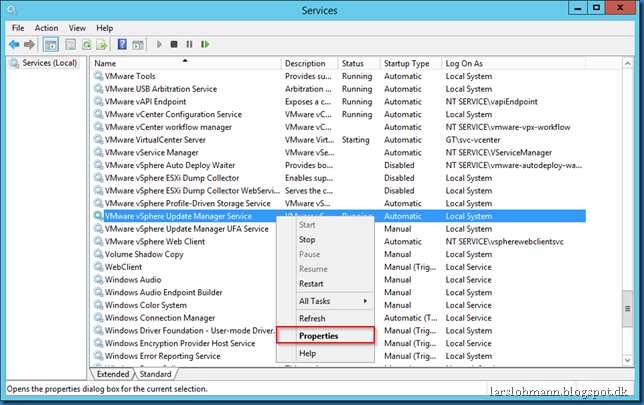Click NT SERVICE\vapiEndpoint log on cell
This screenshot has width=644, height=405.
point(492,101)
